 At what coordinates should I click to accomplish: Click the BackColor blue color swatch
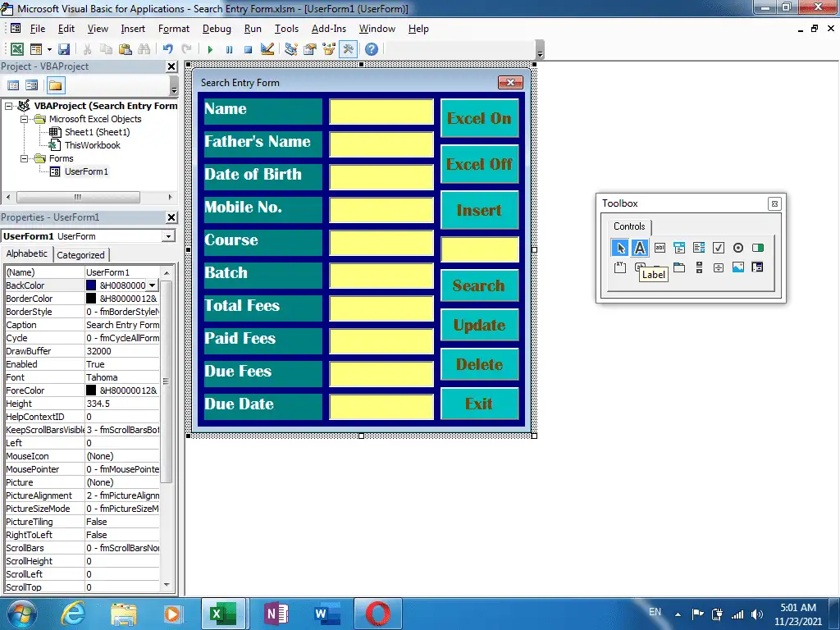[91, 285]
